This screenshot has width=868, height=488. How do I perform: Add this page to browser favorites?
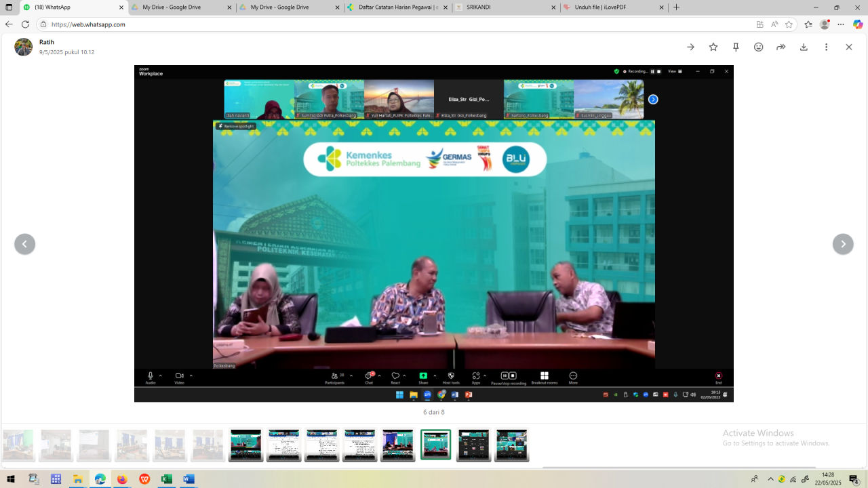789,24
